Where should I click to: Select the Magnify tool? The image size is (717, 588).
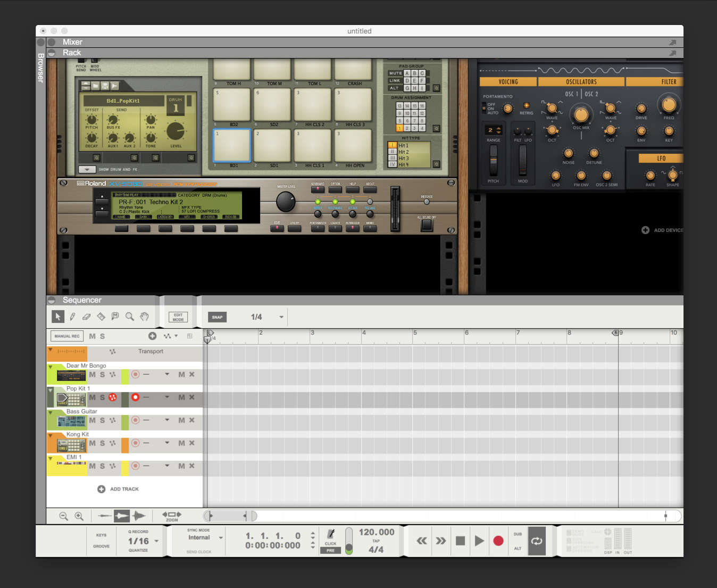pyautogui.click(x=129, y=317)
